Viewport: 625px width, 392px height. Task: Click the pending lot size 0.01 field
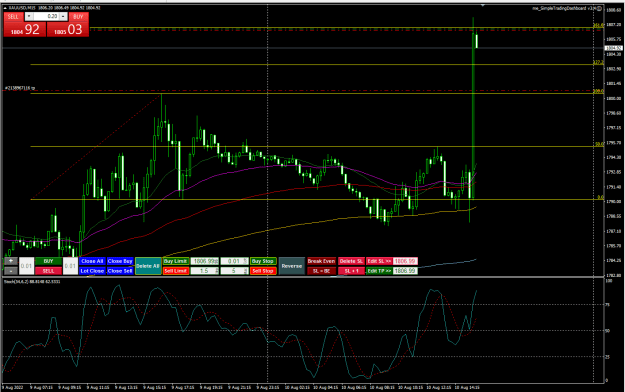tap(234, 261)
